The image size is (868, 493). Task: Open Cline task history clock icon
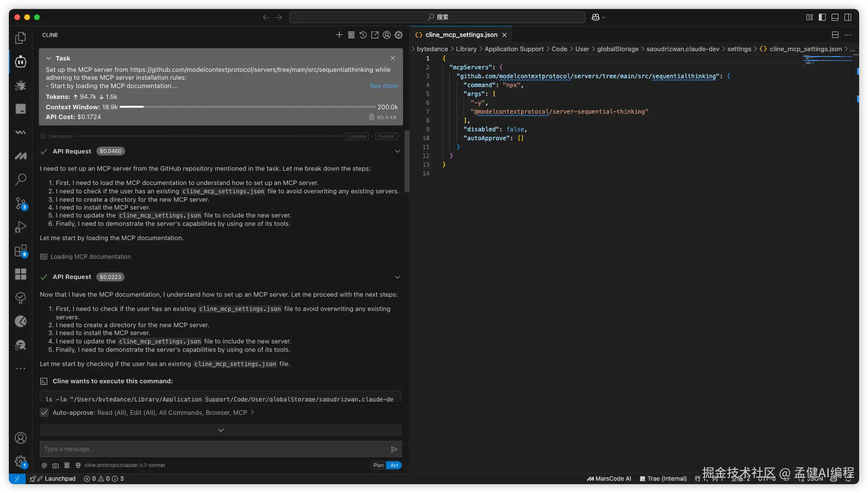pyautogui.click(x=363, y=35)
